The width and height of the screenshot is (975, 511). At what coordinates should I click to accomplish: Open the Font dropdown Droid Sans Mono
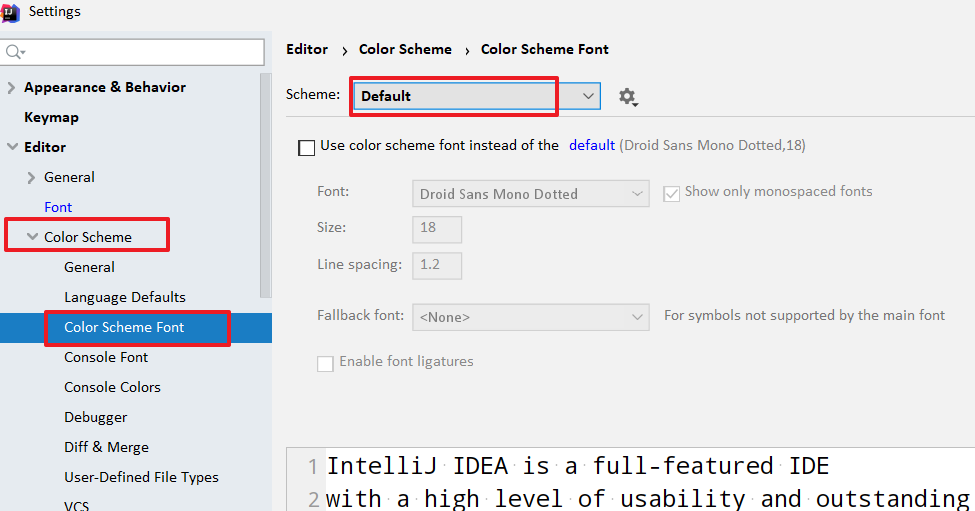click(530, 193)
